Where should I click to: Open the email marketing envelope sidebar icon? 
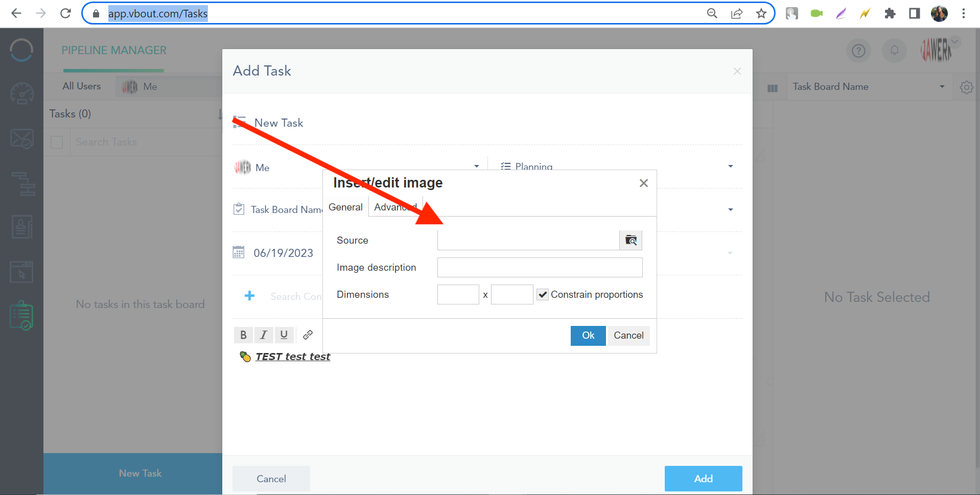point(22,138)
